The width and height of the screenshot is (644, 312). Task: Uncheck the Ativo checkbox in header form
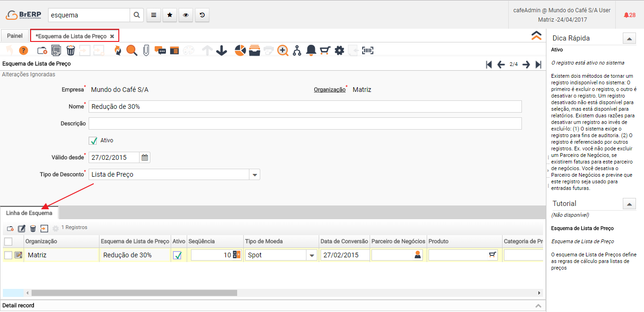(x=93, y=140)
